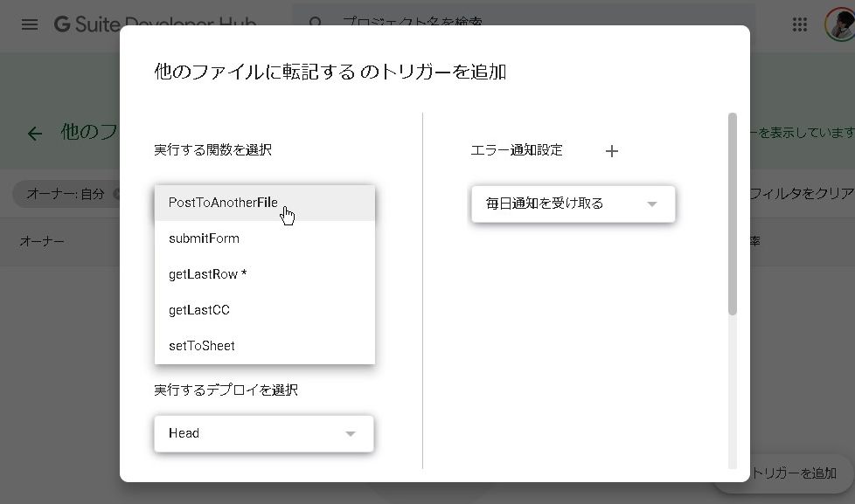Click フィルタをクリア link
855x504 pixels.
[x=801, y=194]
